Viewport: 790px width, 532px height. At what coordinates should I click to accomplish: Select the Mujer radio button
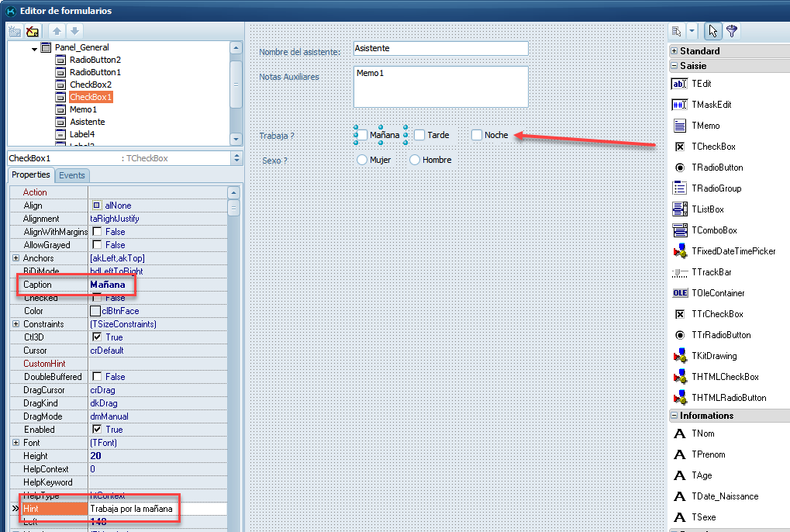coord(362,160)
